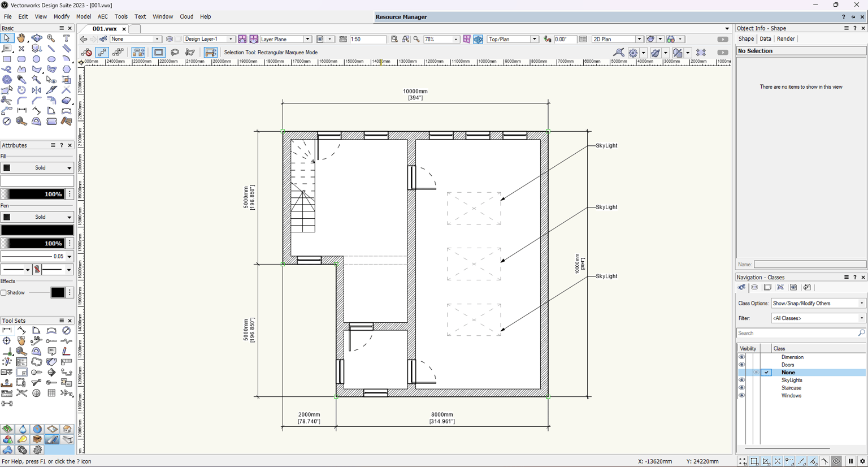Toggle Windows class visibility eye
Viewport: 868px width, 467px height.
(741, 395)
